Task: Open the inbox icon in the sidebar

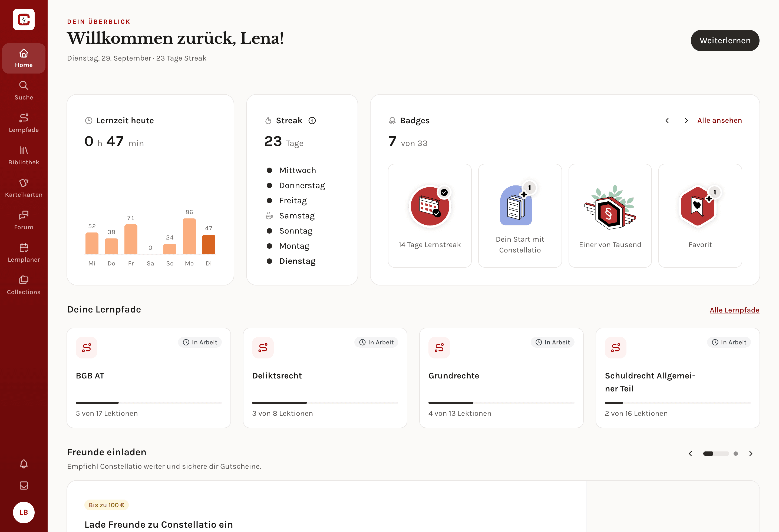Action: (24, 486)
